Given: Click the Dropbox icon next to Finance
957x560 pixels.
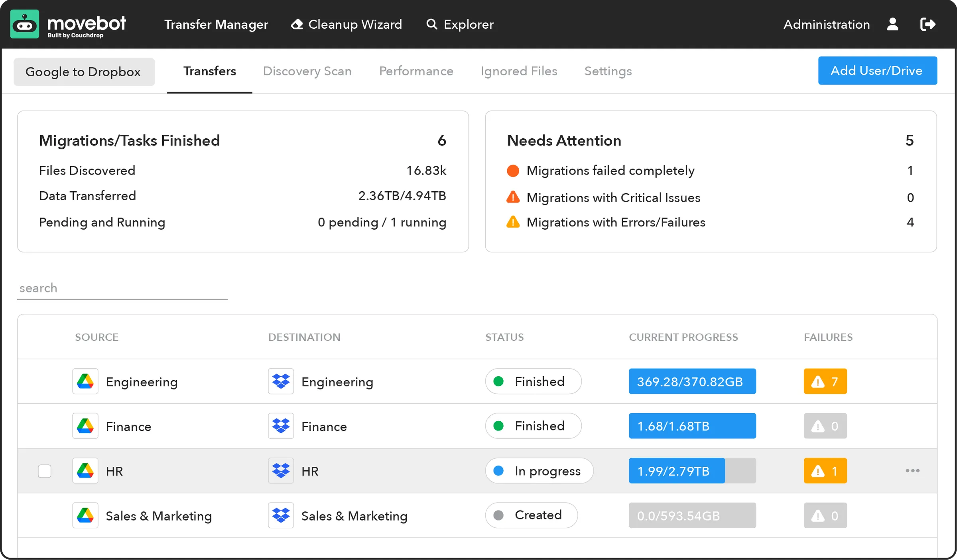Looking at the screenshot, I should click(x=281, y=426).
